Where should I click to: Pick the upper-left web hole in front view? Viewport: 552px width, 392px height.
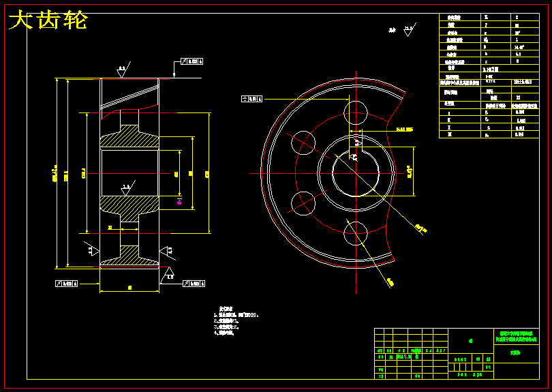(303, 142)
